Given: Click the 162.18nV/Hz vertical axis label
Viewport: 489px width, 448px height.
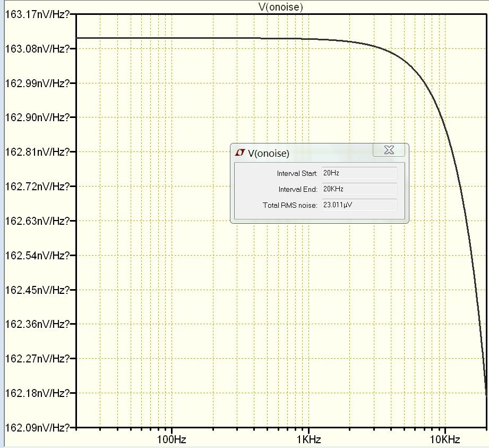Looking at the screenshot, I should click(x=37, y=393).
